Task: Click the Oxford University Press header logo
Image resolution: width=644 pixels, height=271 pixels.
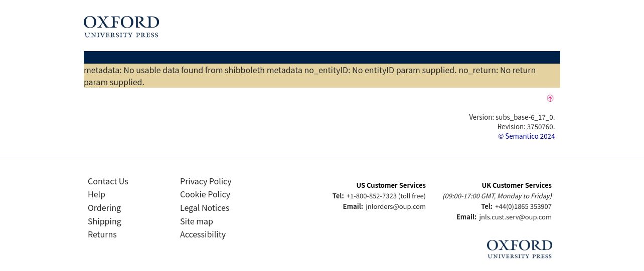Action: pos(121,27)
